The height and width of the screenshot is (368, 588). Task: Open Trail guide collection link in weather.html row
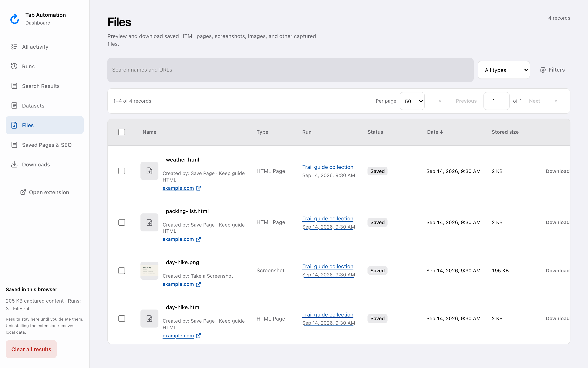pyautogui.click(x=328, y=167)
